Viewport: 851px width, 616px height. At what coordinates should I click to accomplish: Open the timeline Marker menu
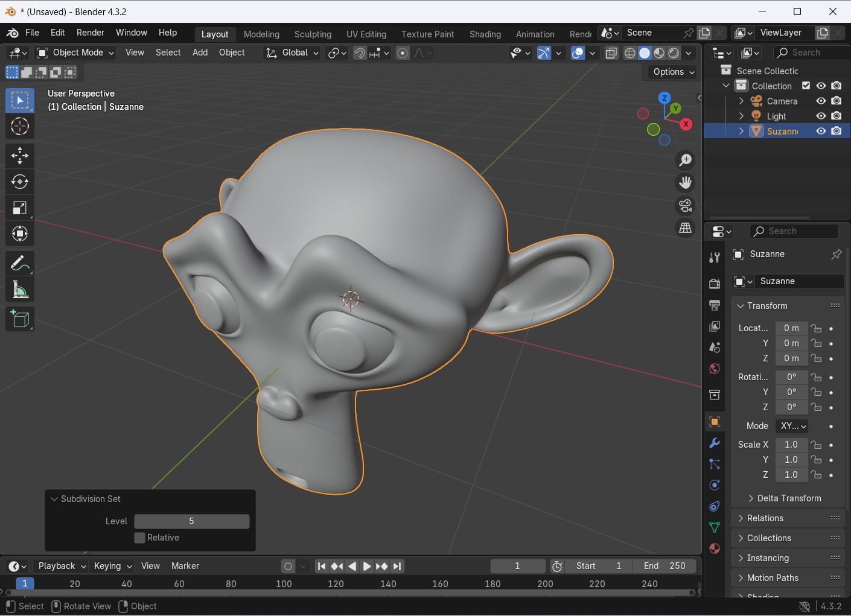point(185,566)
